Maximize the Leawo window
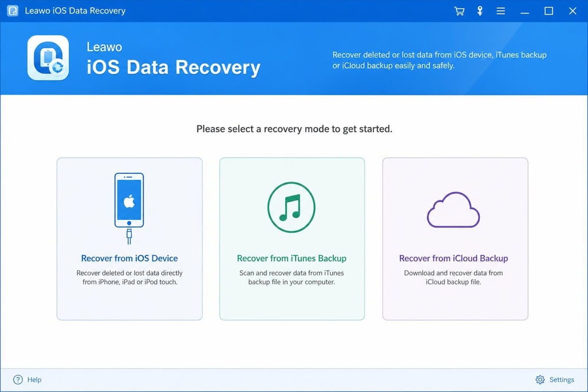The height and width of the screenshot is (392, 588). 549,11
